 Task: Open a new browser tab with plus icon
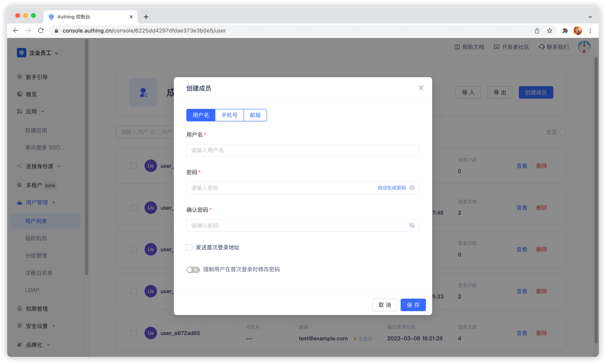click(146, 17)
